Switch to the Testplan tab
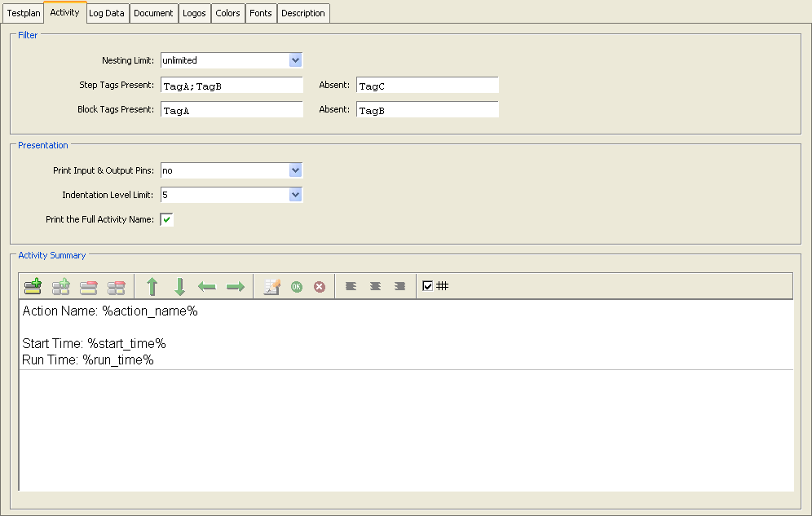This screenshot has height=516, width=812. [23, 13]
